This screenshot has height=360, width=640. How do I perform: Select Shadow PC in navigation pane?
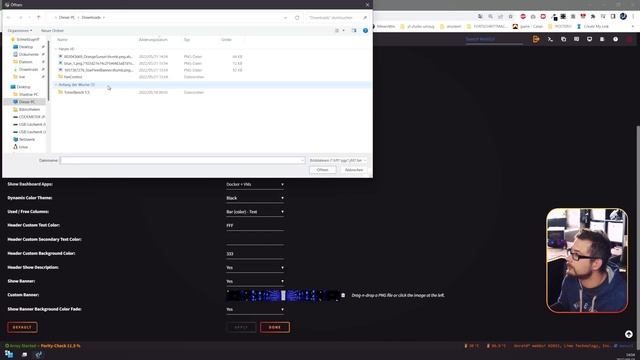click(x=26, y=94)
